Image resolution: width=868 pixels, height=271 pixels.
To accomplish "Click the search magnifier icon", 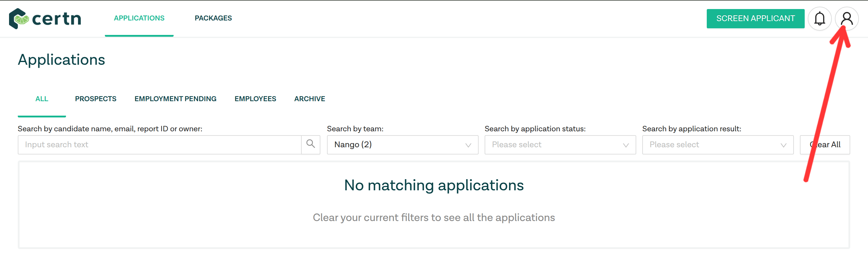I will [310, 145].
